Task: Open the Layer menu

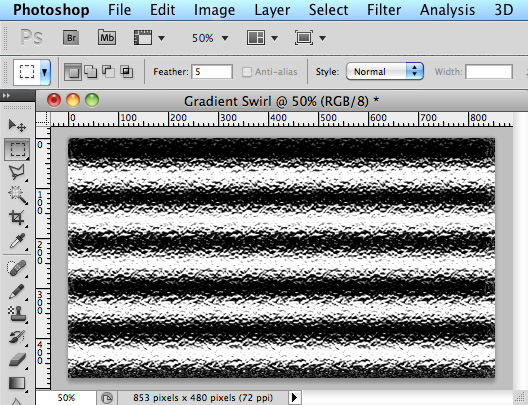Action: pos(272,10)
